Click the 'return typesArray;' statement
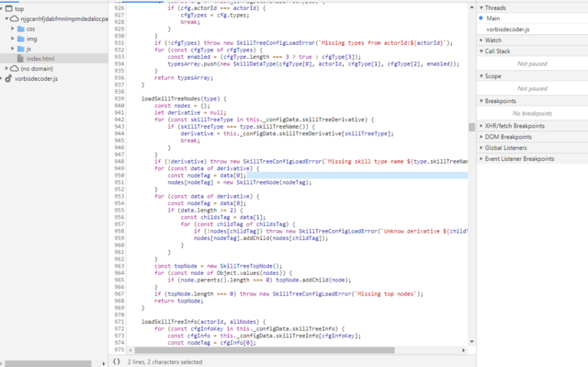 pyautogui.click(x=184, y=77)
